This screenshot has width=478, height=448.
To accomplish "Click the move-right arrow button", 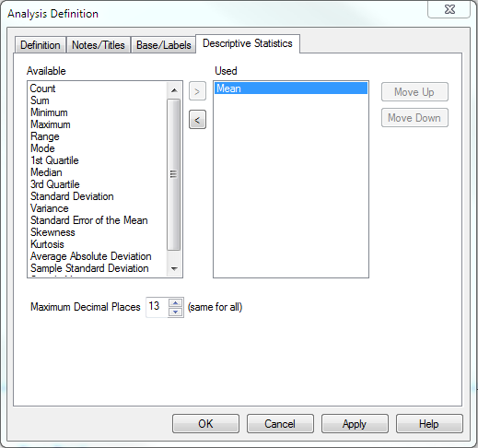I will point(197,91).
